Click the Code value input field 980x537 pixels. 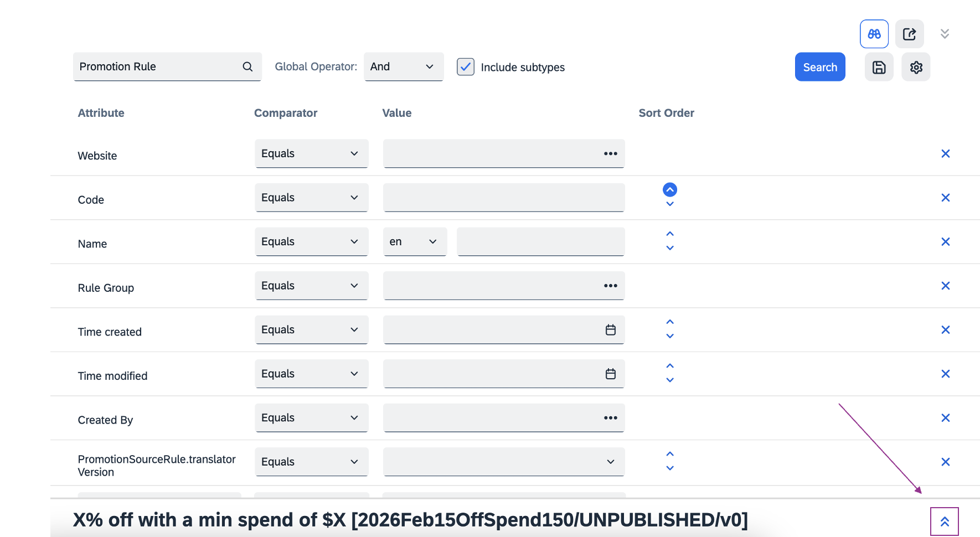[x=503, y=198]
